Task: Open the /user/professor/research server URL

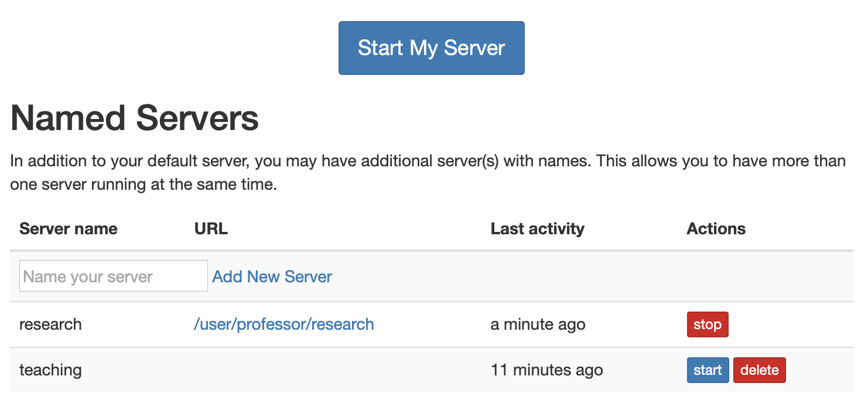Action: tap(285, 324)
